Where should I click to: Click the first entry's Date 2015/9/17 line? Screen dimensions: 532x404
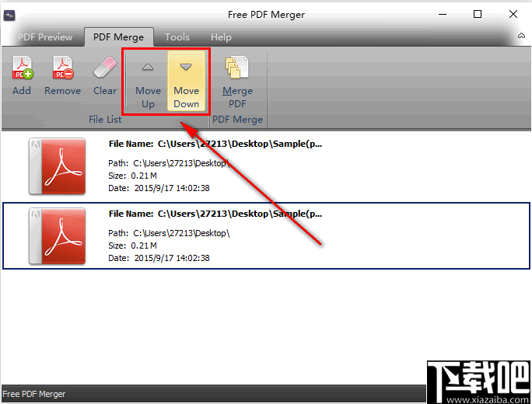(159, 188)
